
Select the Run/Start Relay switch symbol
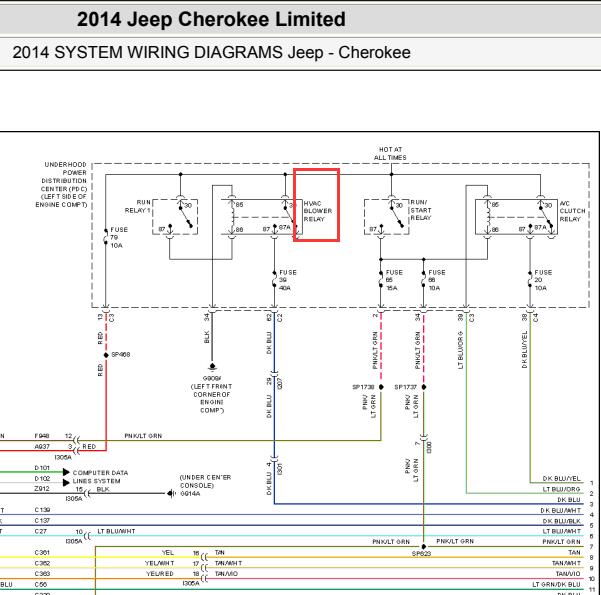[x=387, y=217]
